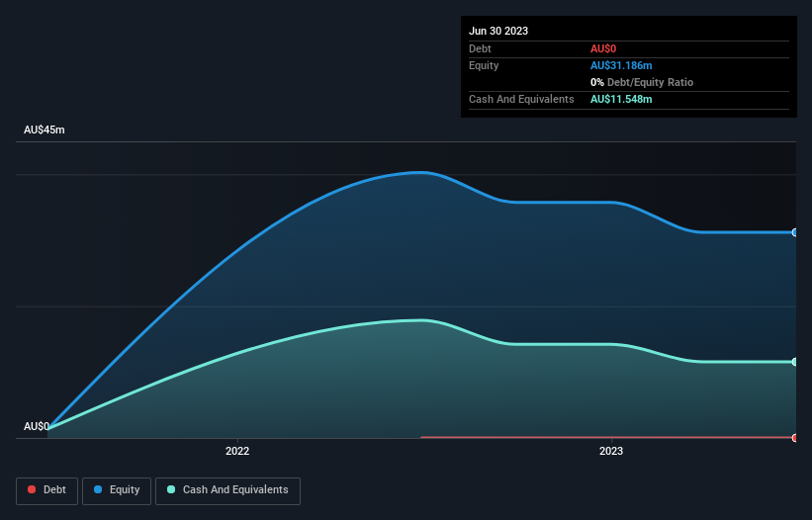This screenshot has width=812, height=520.
Task: Click the 2022 x-axis label
Action: point(237,451)
